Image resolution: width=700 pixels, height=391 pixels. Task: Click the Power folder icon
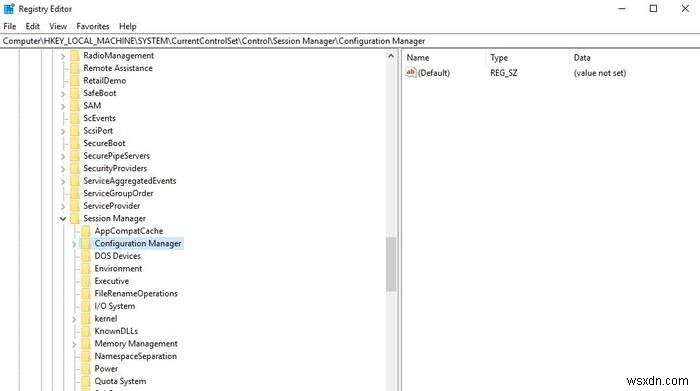click(x=86, y=368)
